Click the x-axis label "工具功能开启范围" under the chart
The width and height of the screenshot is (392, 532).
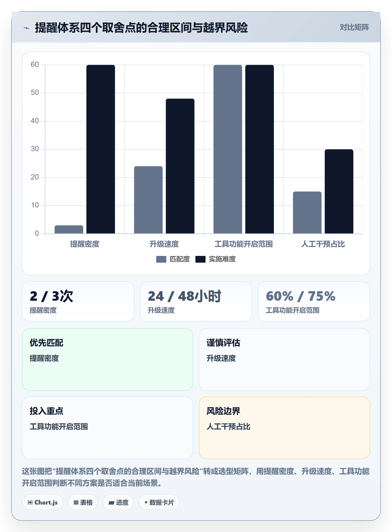click(x=244, y=244)
